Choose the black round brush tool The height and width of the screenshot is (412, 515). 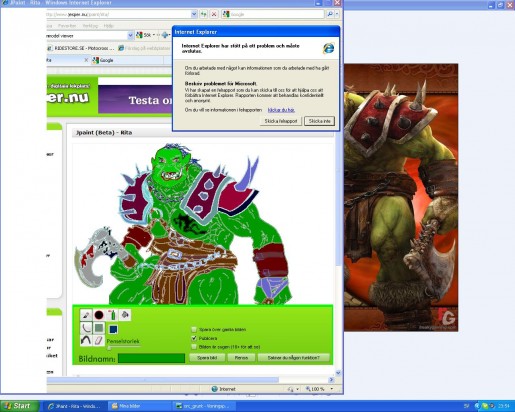coord(99,315)
